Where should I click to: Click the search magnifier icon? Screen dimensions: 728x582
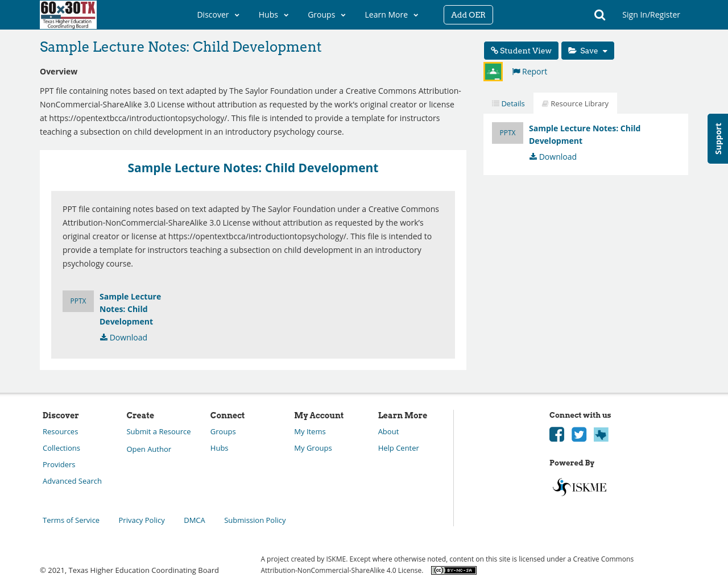point(599,15)
